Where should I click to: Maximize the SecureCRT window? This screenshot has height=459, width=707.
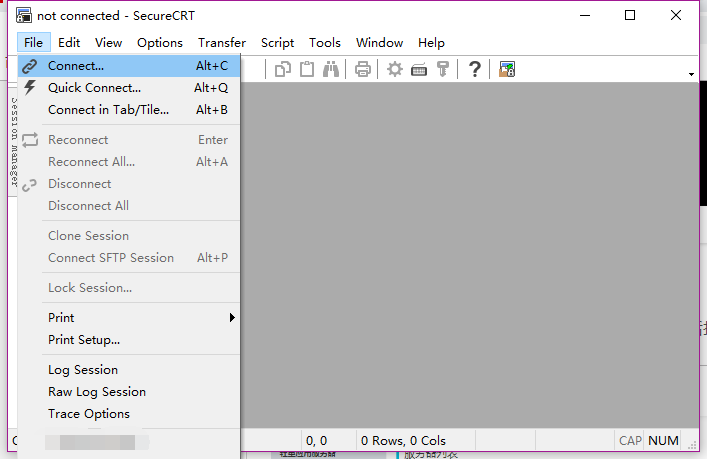[x=630, y=15]
